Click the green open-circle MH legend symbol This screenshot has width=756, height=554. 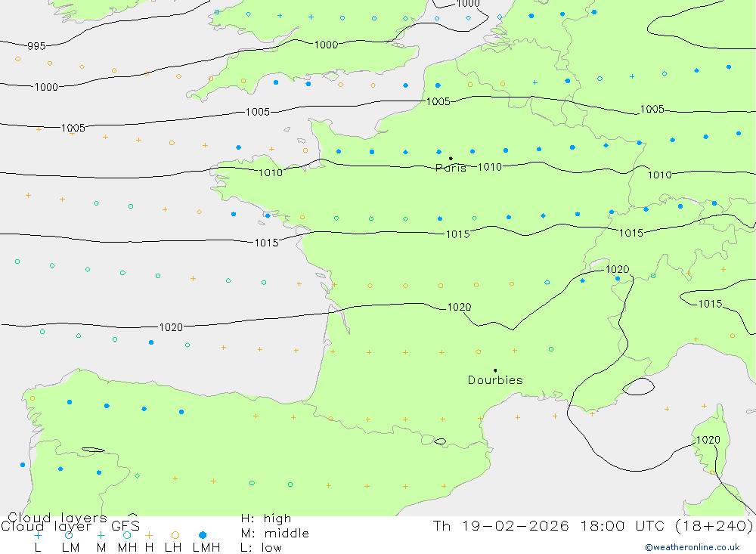click(127, 535)
